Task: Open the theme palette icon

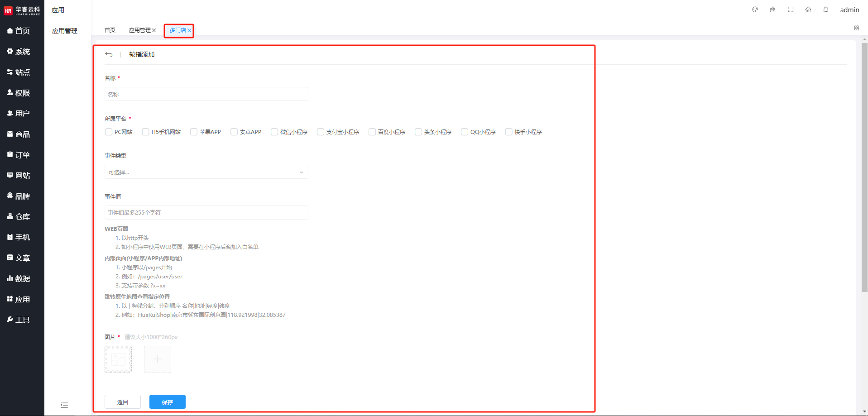Action: [755, 10]
